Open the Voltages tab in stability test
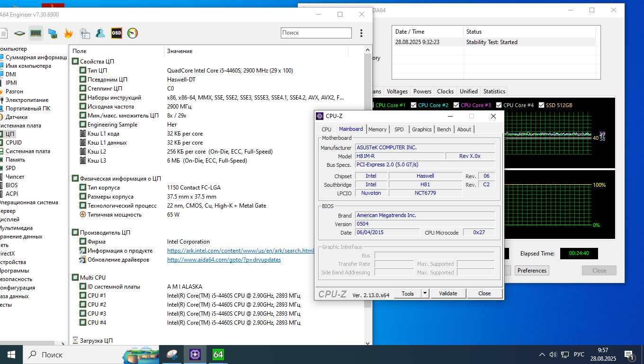This screenshot has height=364, width=644. (397, 91)
